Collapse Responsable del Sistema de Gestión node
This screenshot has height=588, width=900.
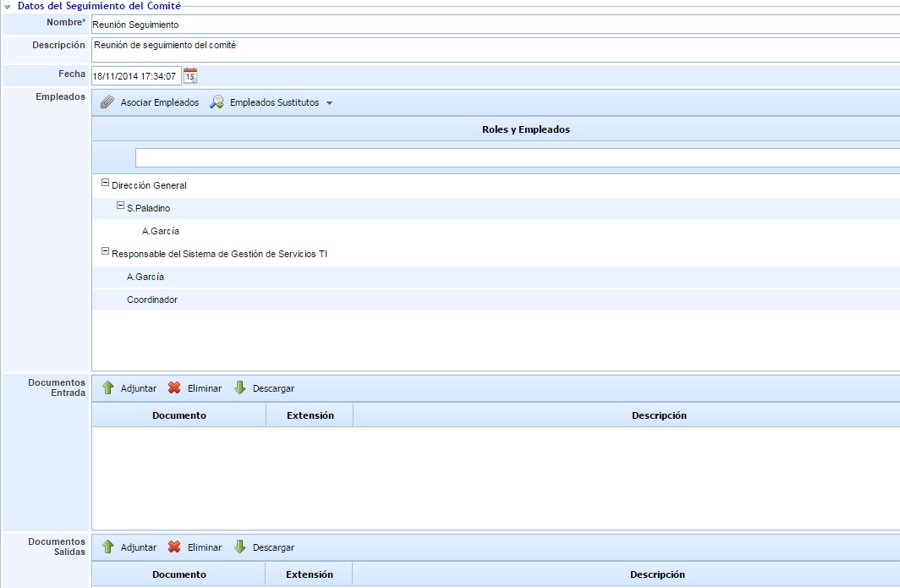tap(105, 251)
